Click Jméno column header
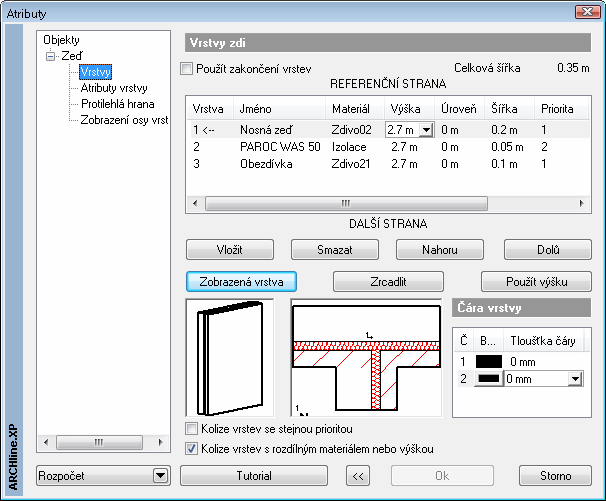Viewport: 606px width, 501px height. (279, 109)
